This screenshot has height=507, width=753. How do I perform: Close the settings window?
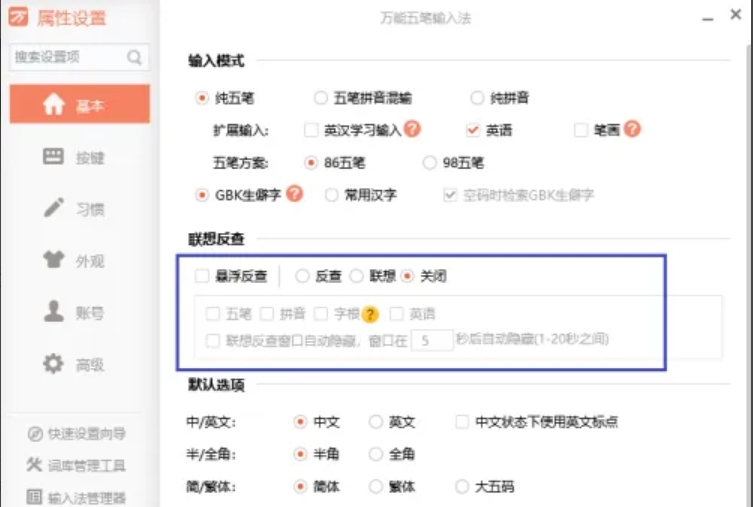[735, 15]
